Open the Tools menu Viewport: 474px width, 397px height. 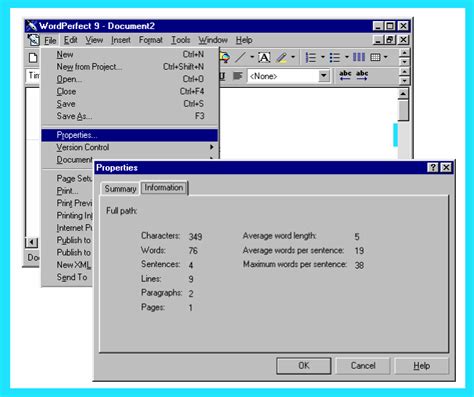(180, 40)
